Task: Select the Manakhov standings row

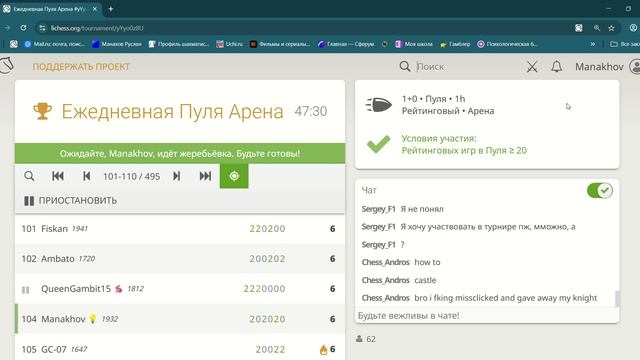Action: coord(180,319)
